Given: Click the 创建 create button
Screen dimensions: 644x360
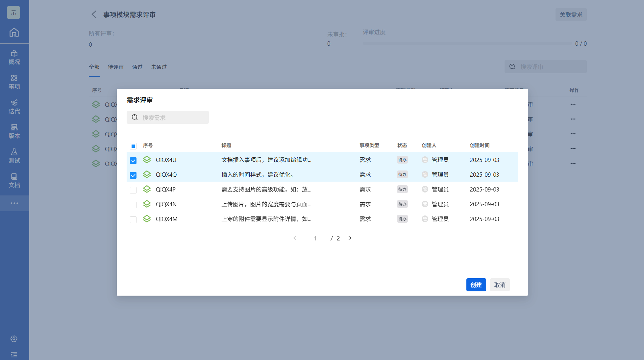Looking at the screenshot, I should click(476, 285).
